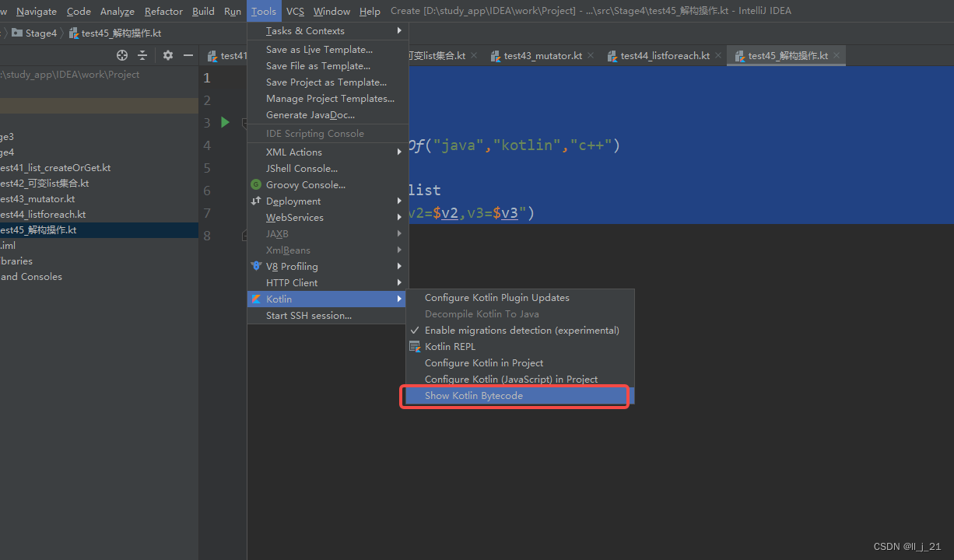This screenshot has width=954, height=560.
Task: Open the VCS menu
Action: [295, 11]
